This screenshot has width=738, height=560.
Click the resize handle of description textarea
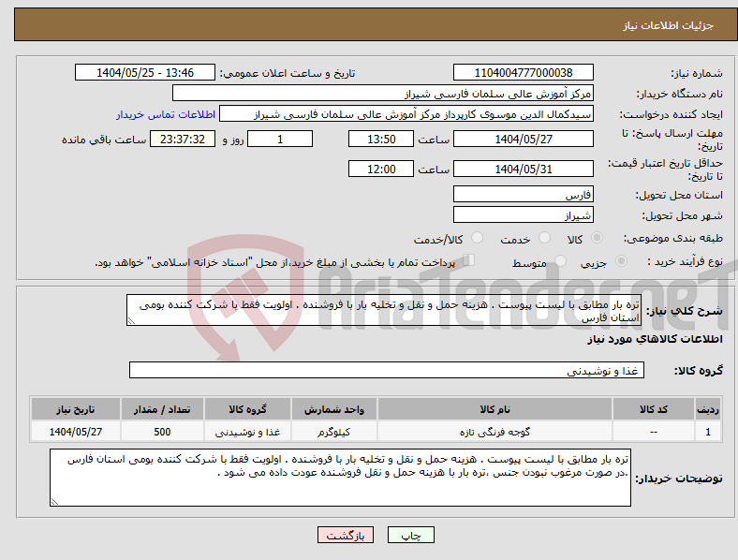[x=131, y=321]
